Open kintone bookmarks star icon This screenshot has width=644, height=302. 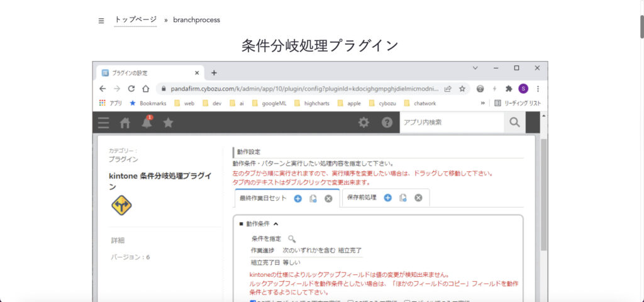coord(168,123)
